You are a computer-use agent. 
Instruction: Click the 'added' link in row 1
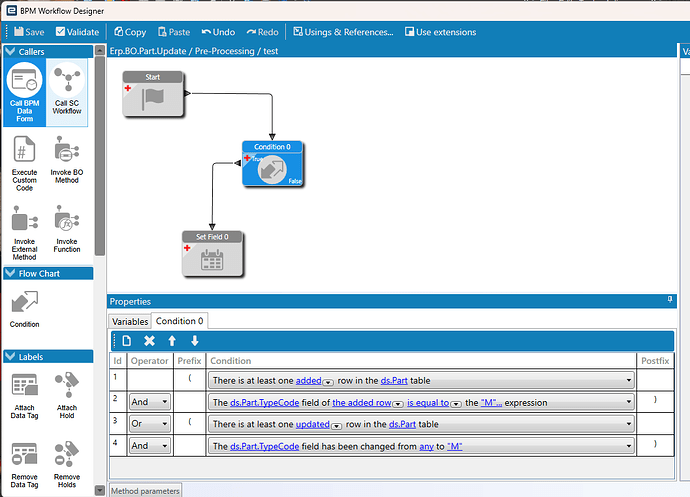tap(308, 380)
